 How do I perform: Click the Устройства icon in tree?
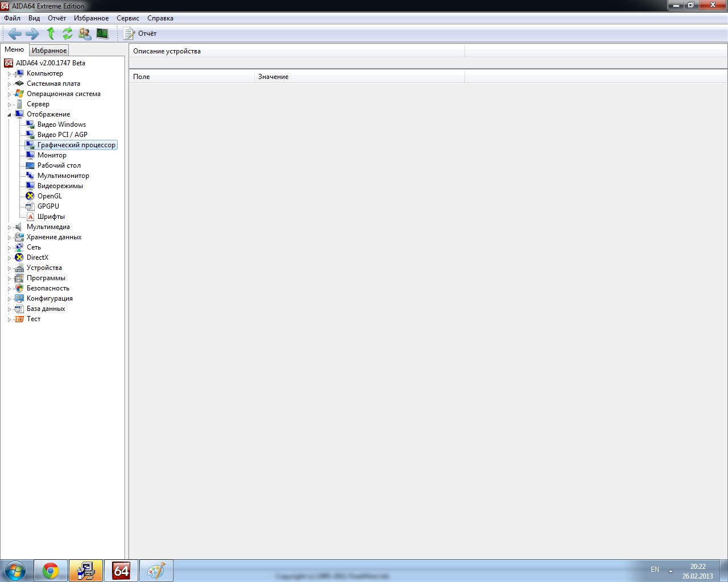pyautogui.click(x=19, y=268)
